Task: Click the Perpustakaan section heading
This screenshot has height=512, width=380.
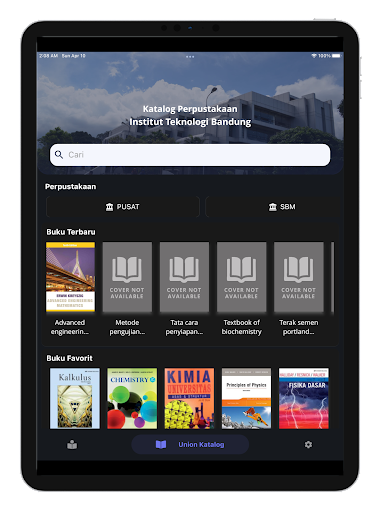Action: (70, 187)
